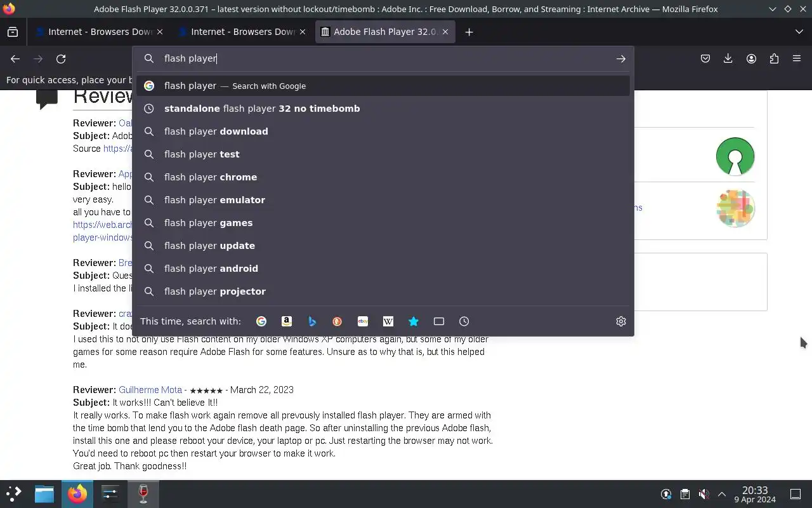
Task: Save to Pocket icon
Action: click(x=705, y=58)
